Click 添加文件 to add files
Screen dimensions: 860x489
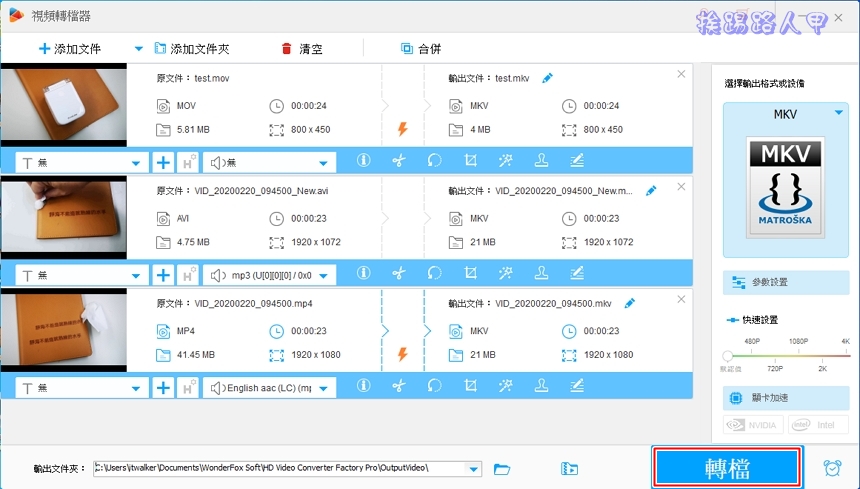click(x=70, y=49)
